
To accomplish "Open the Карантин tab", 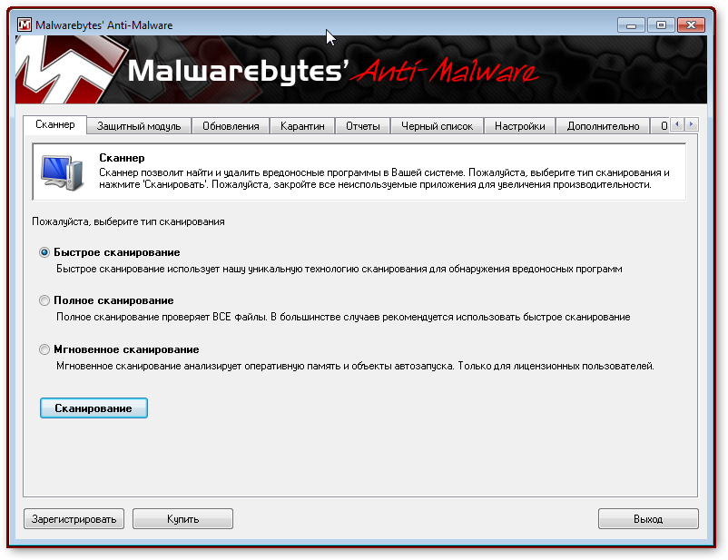I will tap(302, 126).
